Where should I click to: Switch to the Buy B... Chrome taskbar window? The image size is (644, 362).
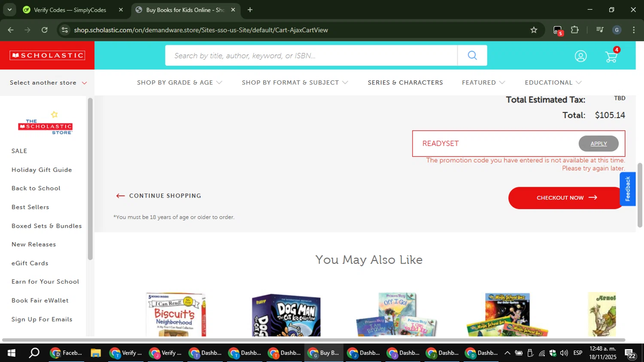324,353
